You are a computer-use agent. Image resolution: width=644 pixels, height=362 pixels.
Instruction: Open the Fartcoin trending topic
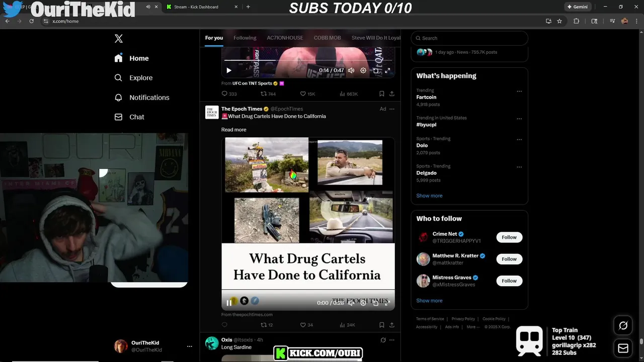click(426, 97)
